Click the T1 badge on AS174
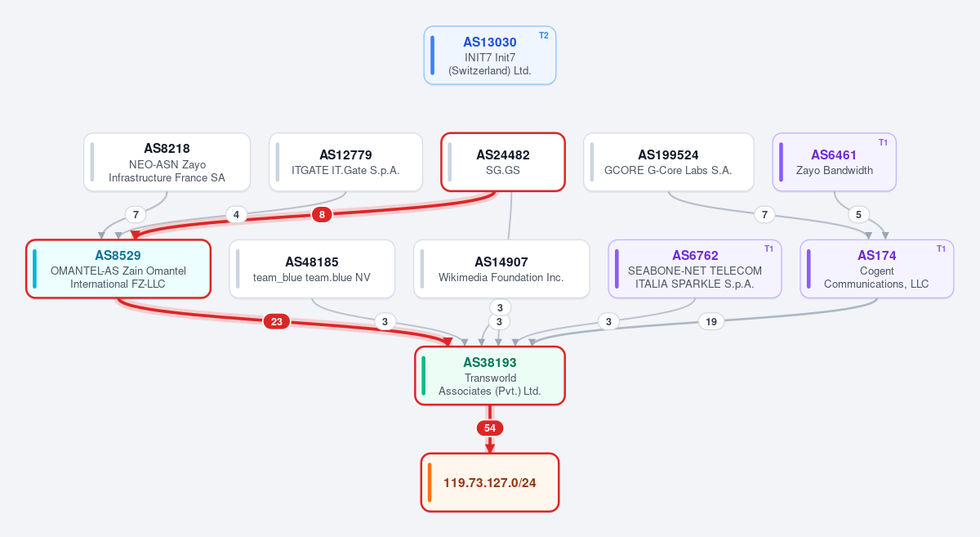The height and width of the screenshot is (537, 980). point(941,248)
